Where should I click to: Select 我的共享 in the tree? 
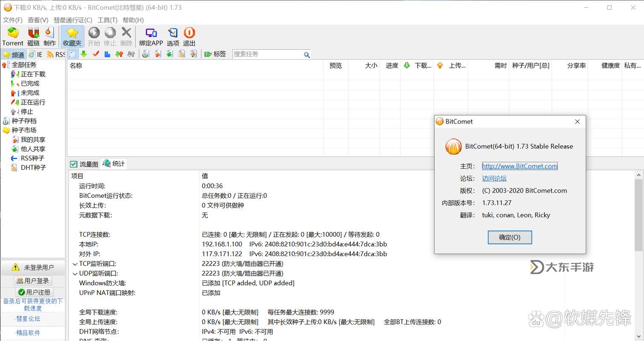pyautogui.click(x=33, y=140)
